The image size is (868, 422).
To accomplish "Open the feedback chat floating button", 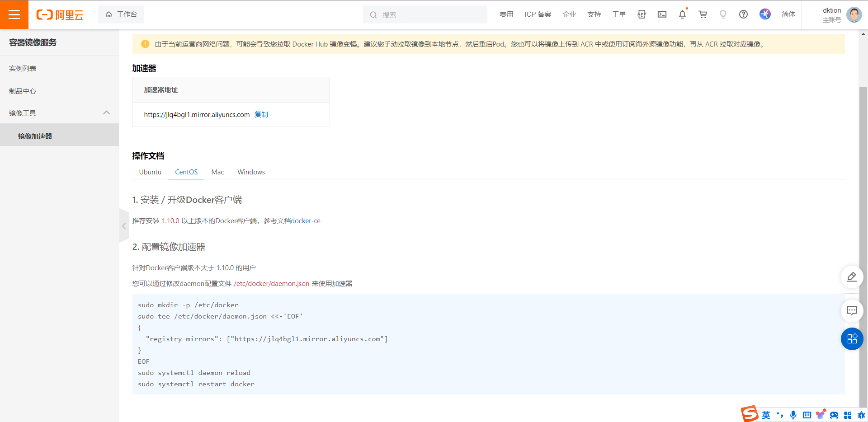I will pyautogui.click(x=852, y=310).
